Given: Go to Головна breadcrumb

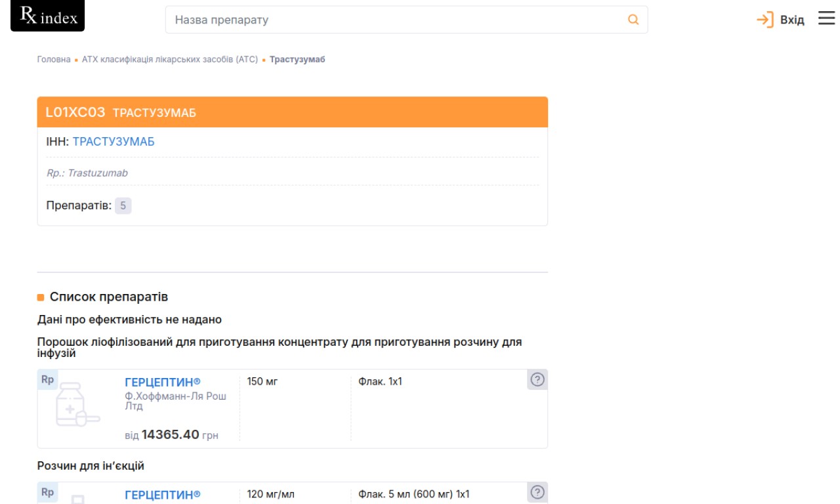Looking at the screenshot, I should [x=54, y=59].
